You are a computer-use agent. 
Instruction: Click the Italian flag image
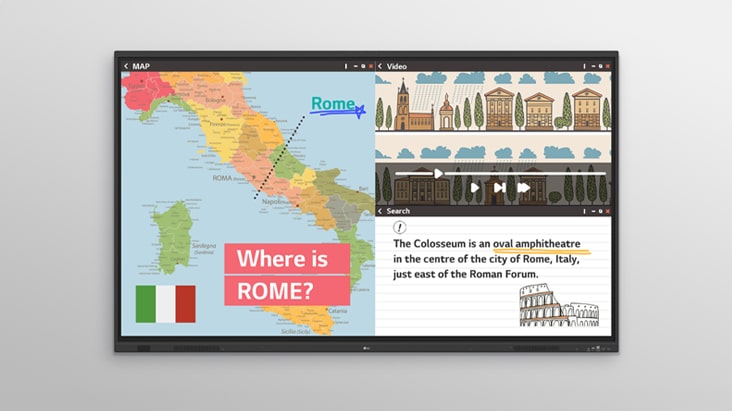165,304
